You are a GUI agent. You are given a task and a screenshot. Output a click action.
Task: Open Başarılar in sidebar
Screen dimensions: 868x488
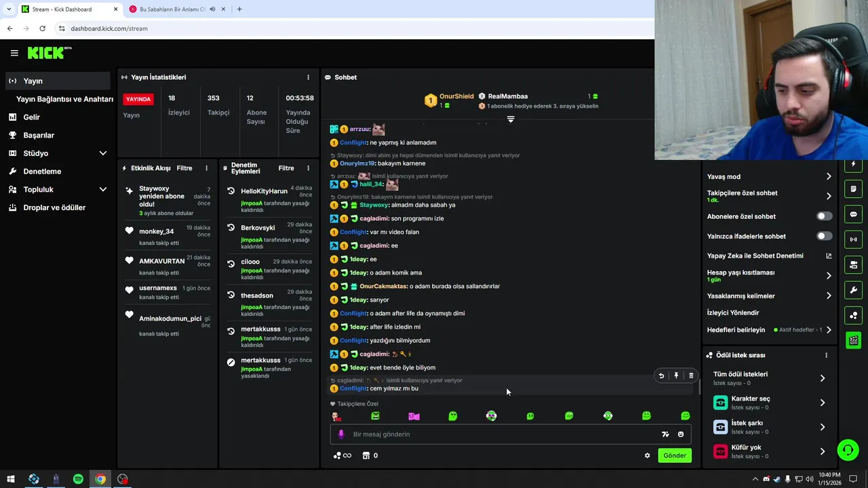point(58,136)
